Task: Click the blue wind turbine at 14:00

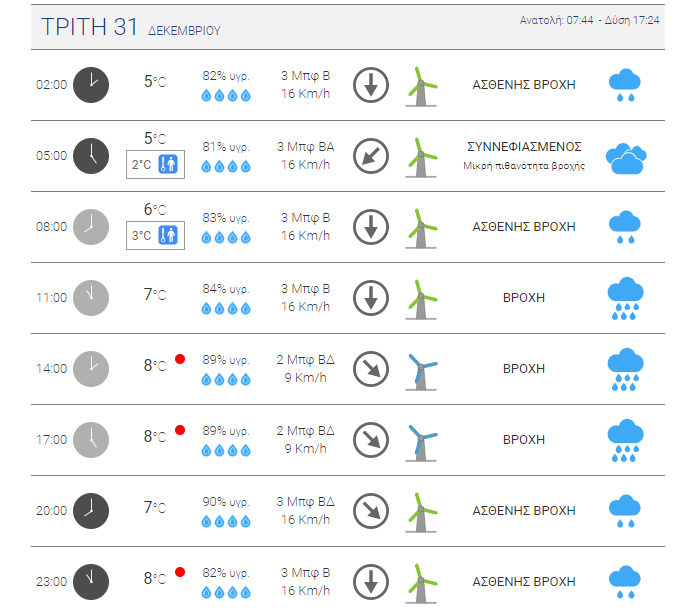Action: point(421,371)
